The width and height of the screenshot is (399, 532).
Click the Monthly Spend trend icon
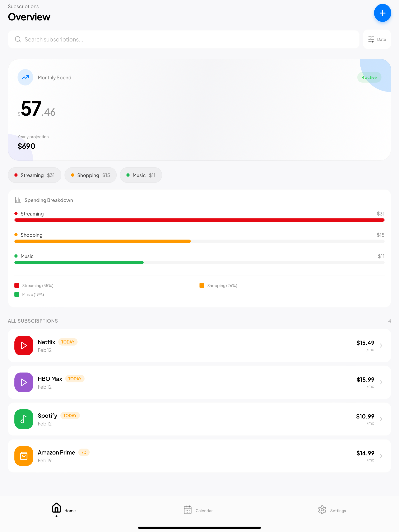25,77
